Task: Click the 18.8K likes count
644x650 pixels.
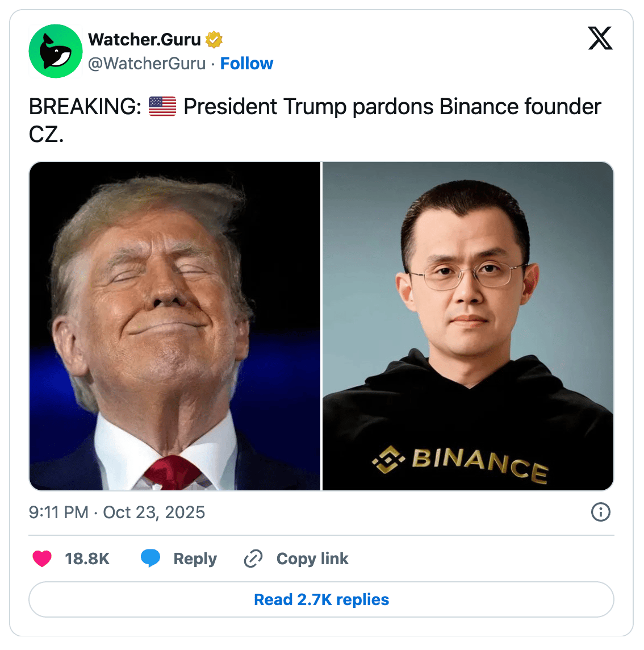Action: coord(87,559)
